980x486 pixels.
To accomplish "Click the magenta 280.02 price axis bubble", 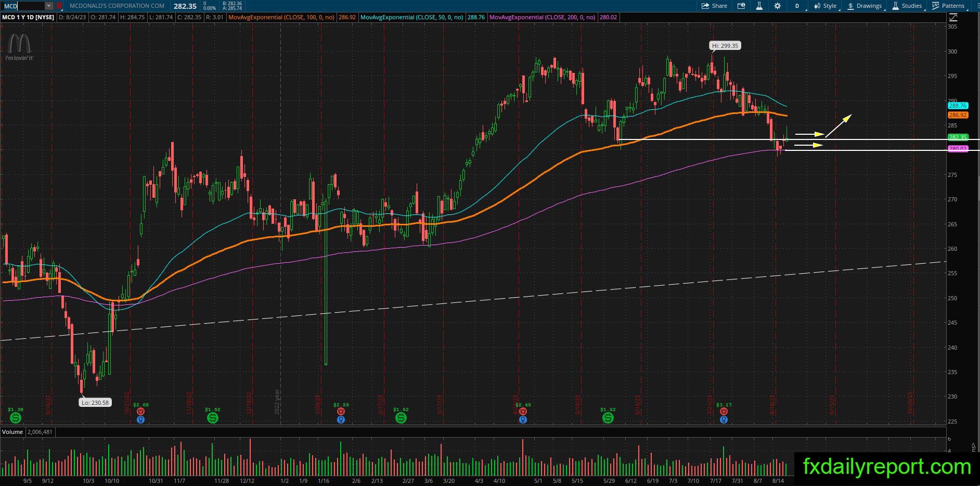I will pos(958,148).
